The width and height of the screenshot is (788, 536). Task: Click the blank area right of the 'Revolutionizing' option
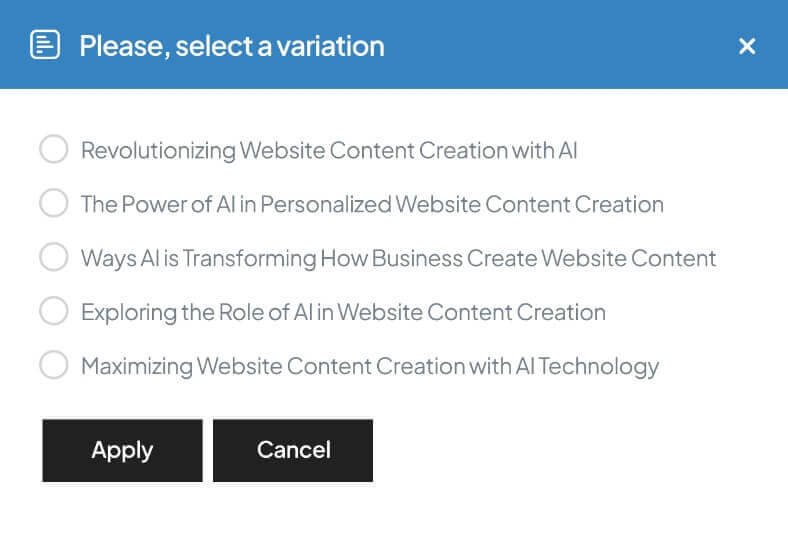coord(680,151)
